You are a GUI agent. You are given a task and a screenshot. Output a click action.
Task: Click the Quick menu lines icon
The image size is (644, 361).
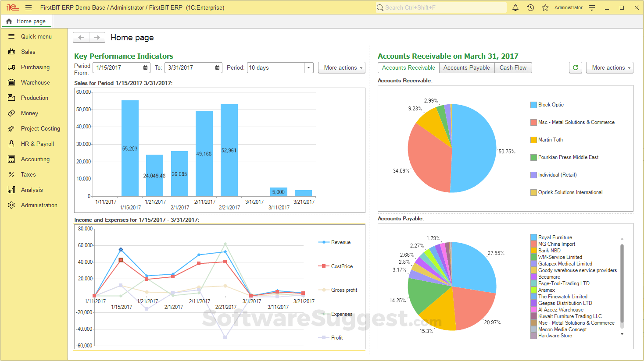point(11,36)
